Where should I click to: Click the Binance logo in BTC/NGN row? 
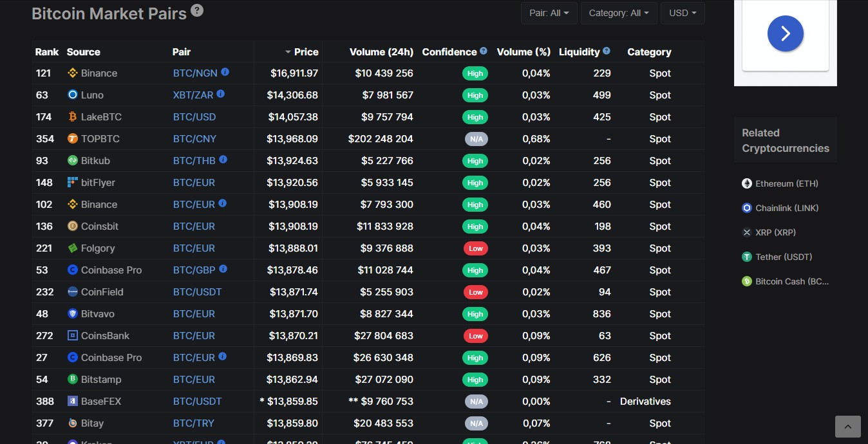point(73,73)
